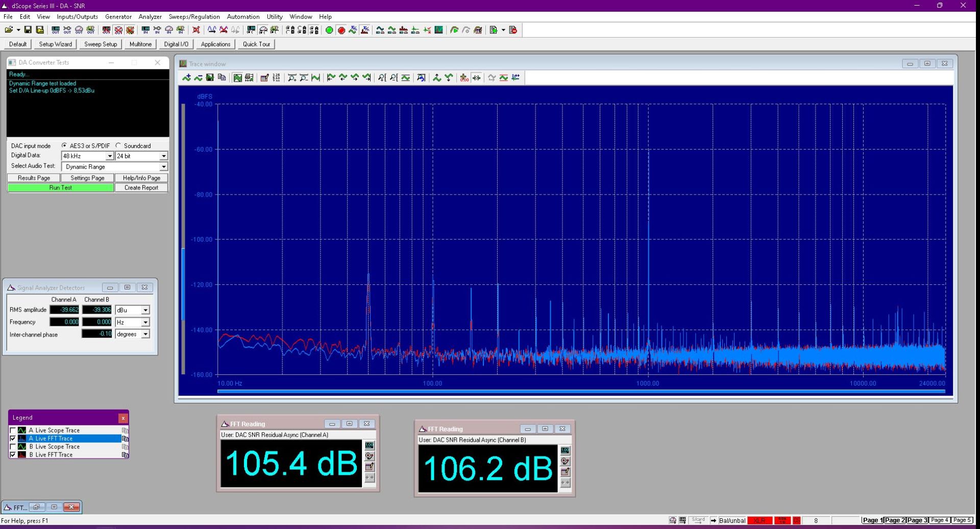Image resolution: width=980 pixels, height=529 pixels.
Task: Click the horizontal frequency range scrollbar below graph
Action: (581, 391)
